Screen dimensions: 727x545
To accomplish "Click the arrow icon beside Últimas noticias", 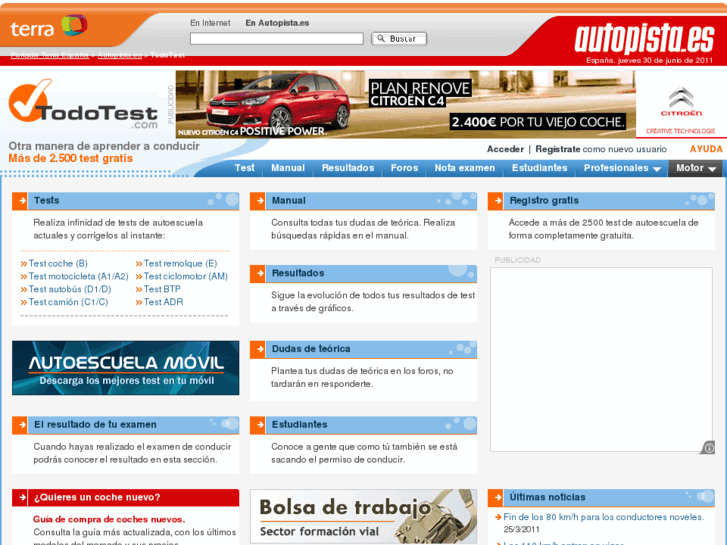I will pyautogui.click(x=496, y=498).
